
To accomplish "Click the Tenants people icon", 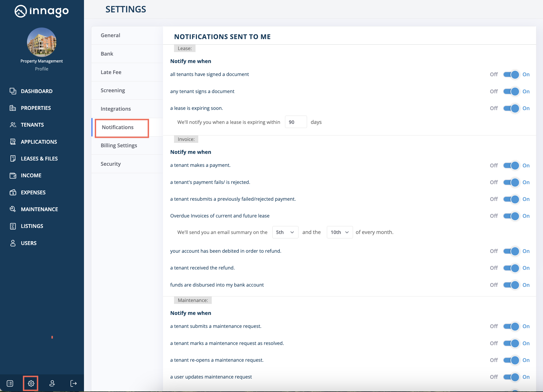I will pyautogui.click(x=13, y=125).
